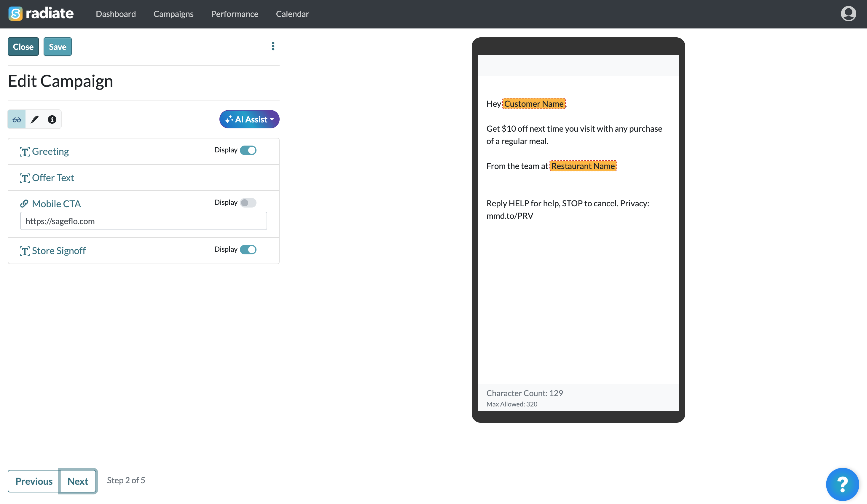Click the Customer Name placeholder in preview
Screen dimensions: 867x504
pos(534,103)
